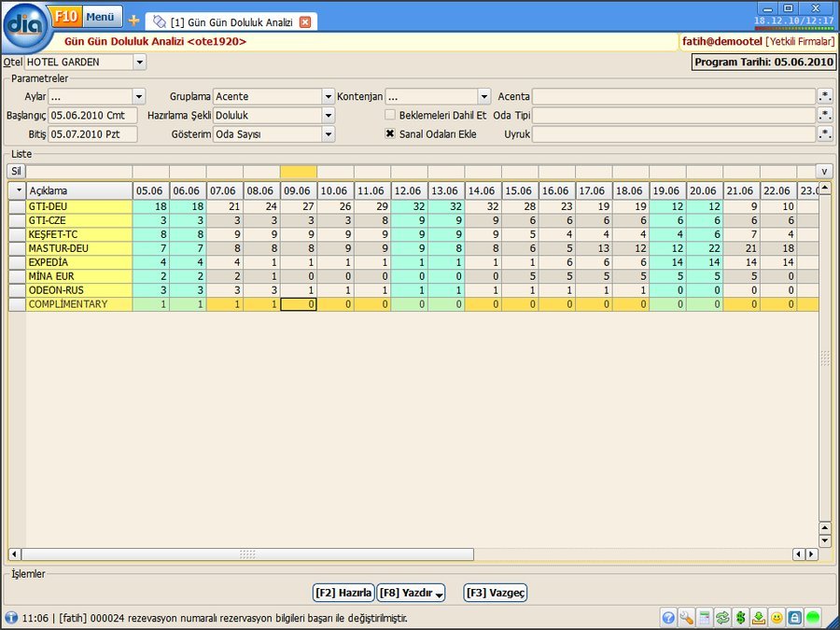Screen dimensions: 840x630
Task: Open a new tab with the plus icon
Action: (133, 21)
